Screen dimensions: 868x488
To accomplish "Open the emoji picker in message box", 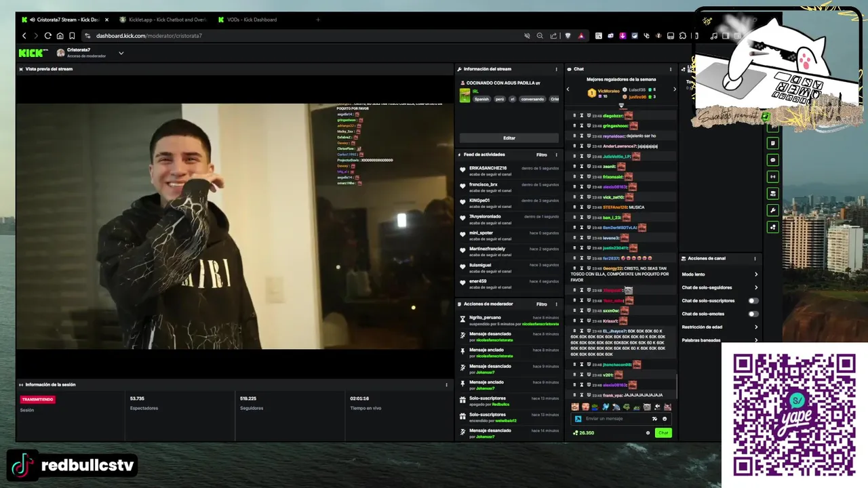I will (x=665, y=419).
